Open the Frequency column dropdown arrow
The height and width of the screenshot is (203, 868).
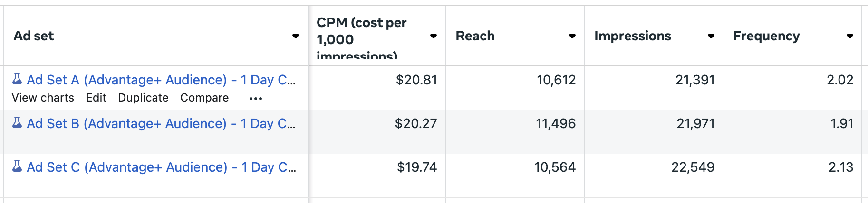pyautogui.click(x=850, y=36)
